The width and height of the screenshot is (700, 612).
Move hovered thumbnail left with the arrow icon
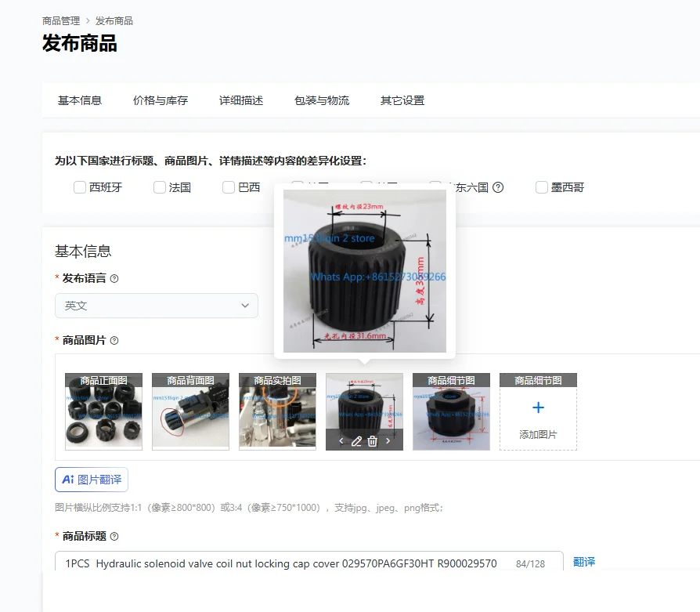tap(341, 441)
